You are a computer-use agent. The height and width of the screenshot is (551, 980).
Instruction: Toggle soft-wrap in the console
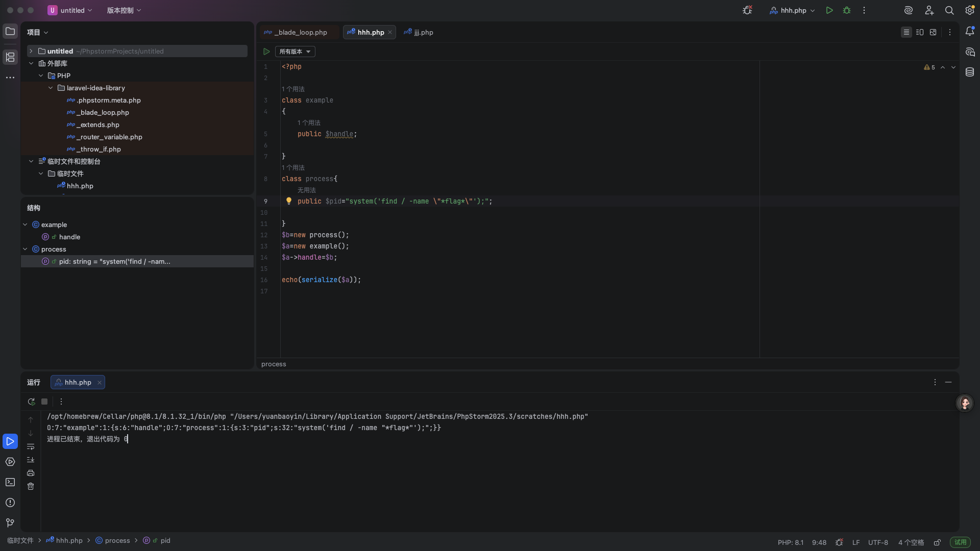point(31,446)
